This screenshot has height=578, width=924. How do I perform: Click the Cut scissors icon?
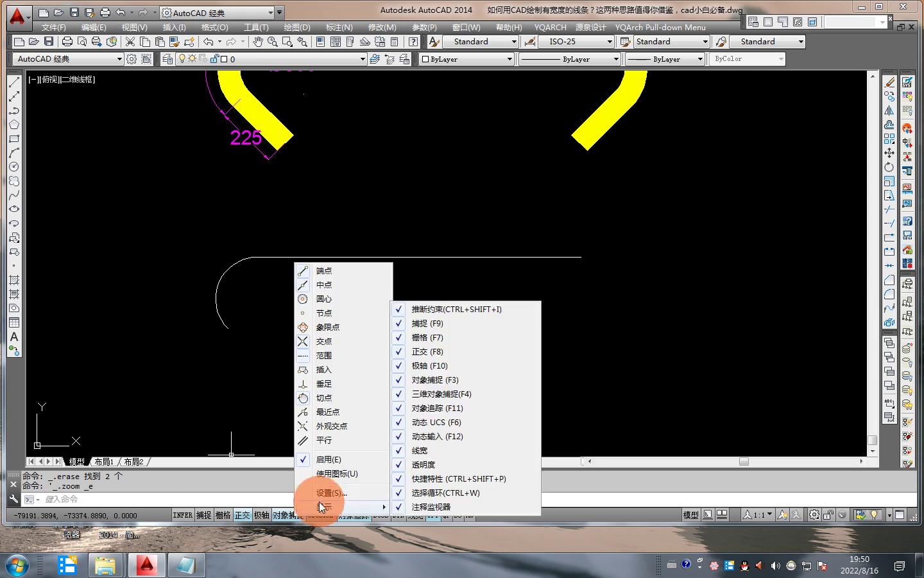coord(130,42)
